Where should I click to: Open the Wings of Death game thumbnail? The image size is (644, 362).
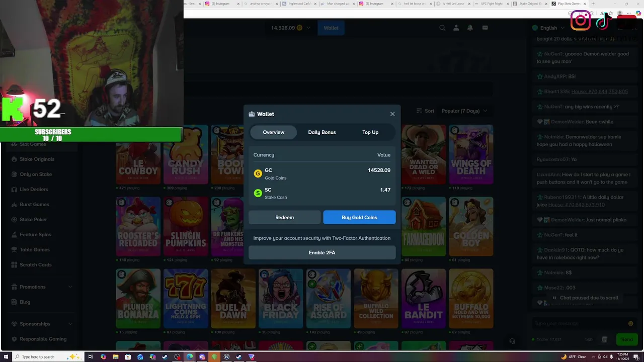point(471,154)
